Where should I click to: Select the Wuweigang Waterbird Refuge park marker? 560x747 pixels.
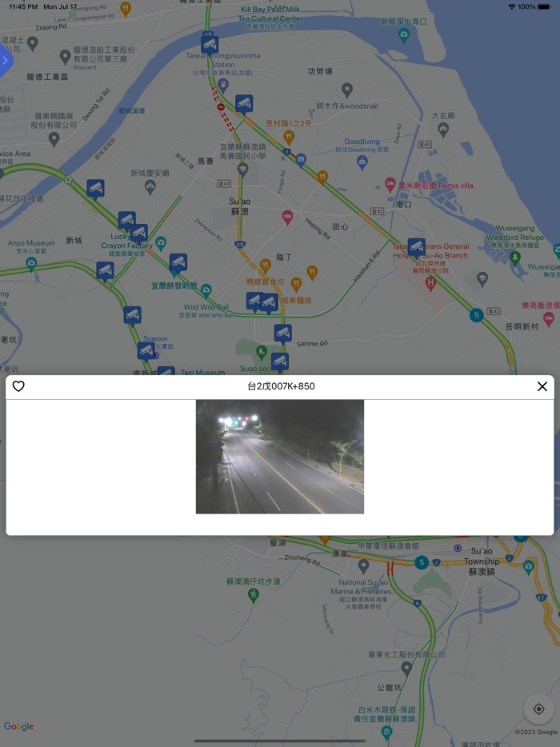pyautogui.click(x=514, y=258)
